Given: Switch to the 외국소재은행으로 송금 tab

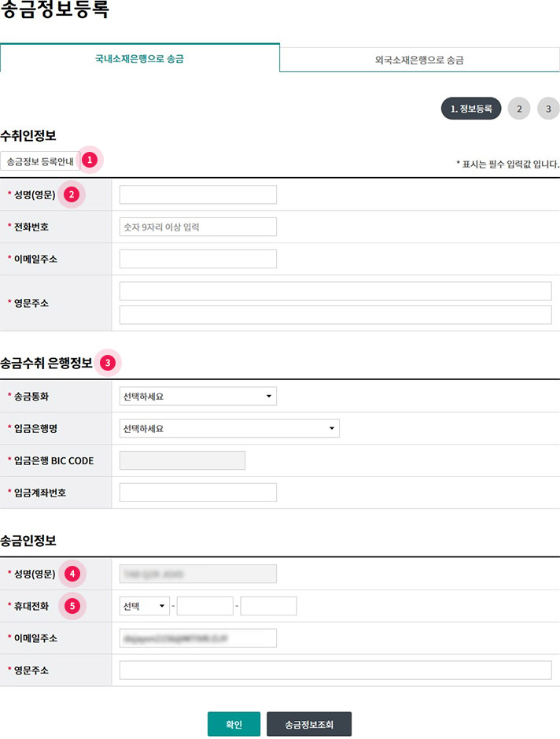Looking at the screenshot, I should pyautogui.click(x=419, y=60).
